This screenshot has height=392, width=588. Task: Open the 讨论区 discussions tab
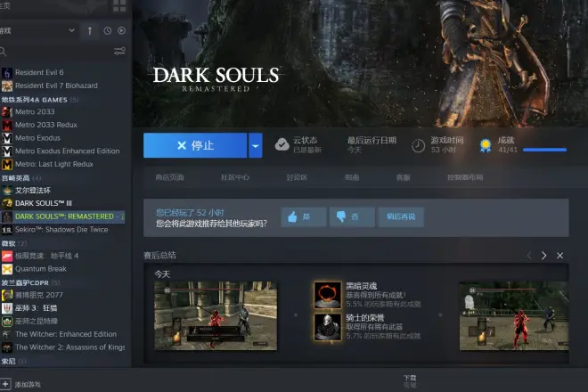pos(297,177)
